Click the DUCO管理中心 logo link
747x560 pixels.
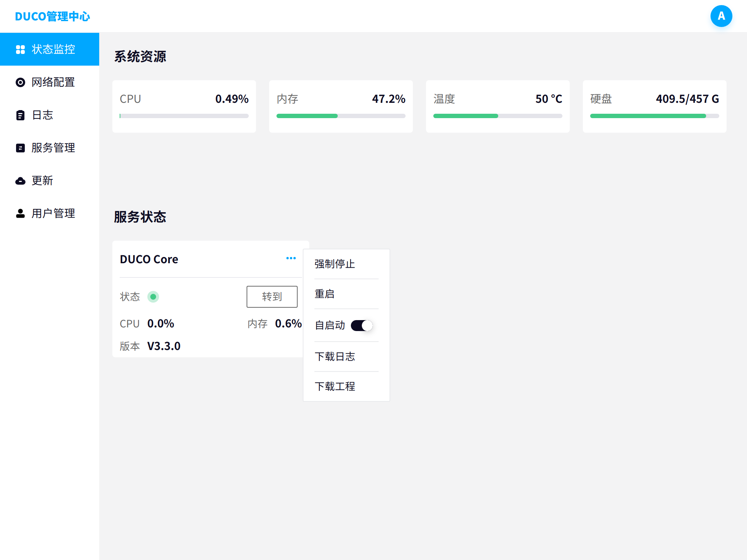[x=53, y=16]
